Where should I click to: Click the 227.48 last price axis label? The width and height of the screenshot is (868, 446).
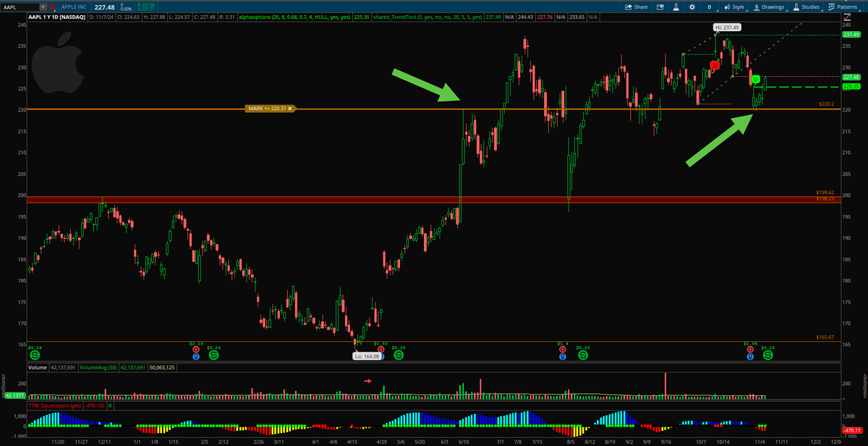coord(851,77)
